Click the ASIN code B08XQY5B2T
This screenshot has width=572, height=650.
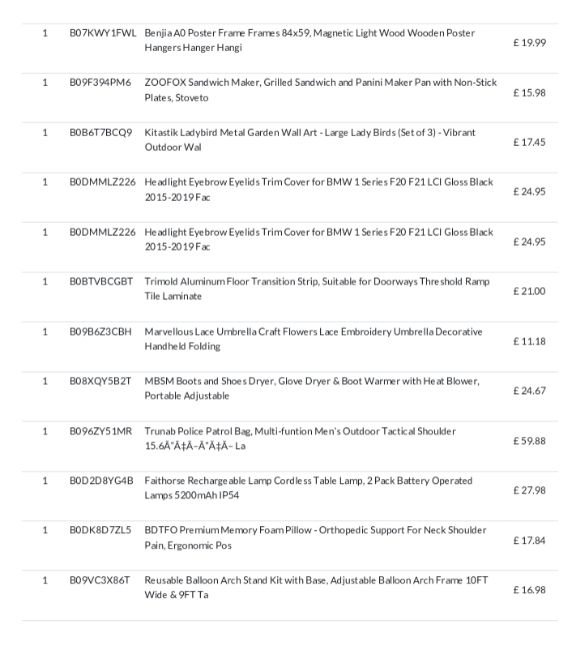(x=100, y=381)
